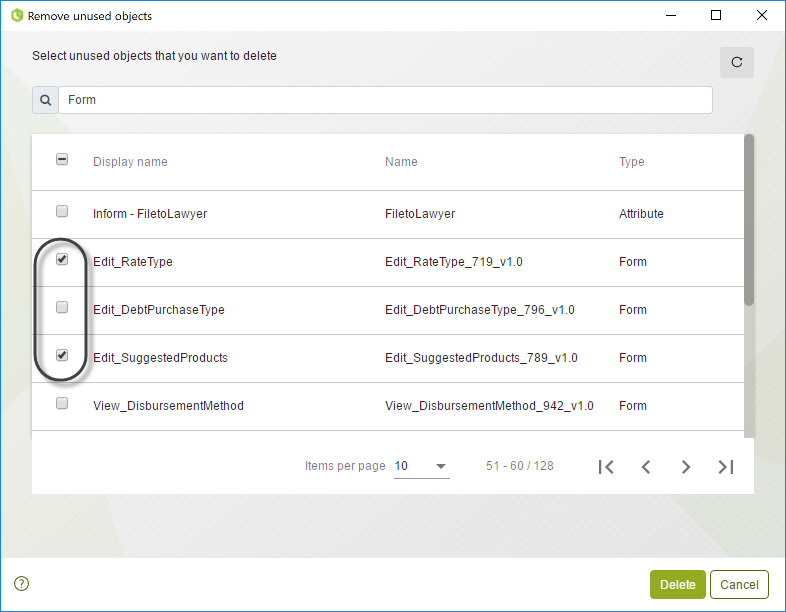Viewport: 786px width, 612px height.
Task: Click the vertical scrollbar thumb of list
Action: click(749, 220)
